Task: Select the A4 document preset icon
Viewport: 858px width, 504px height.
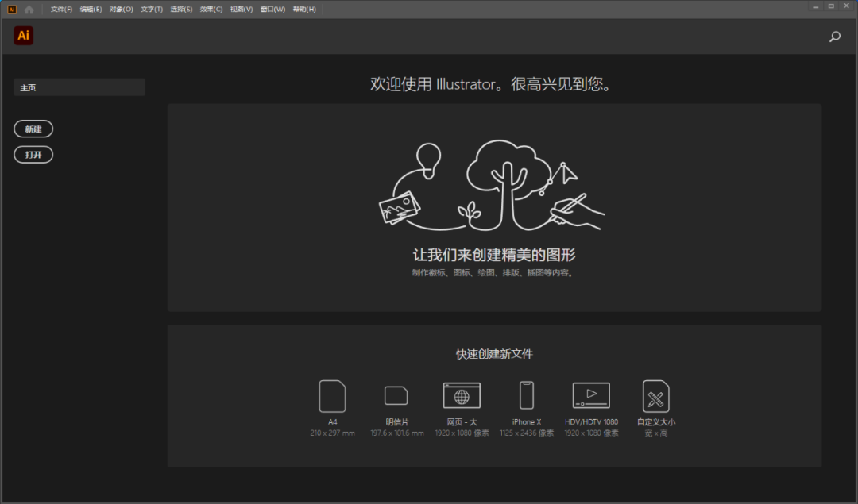Action: click(x=332, y=396)
